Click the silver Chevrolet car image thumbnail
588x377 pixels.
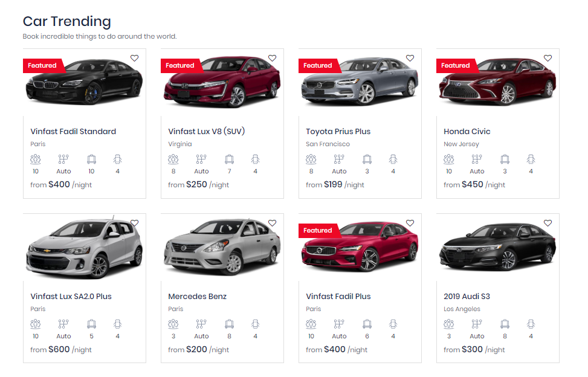(x=84, y=248)
